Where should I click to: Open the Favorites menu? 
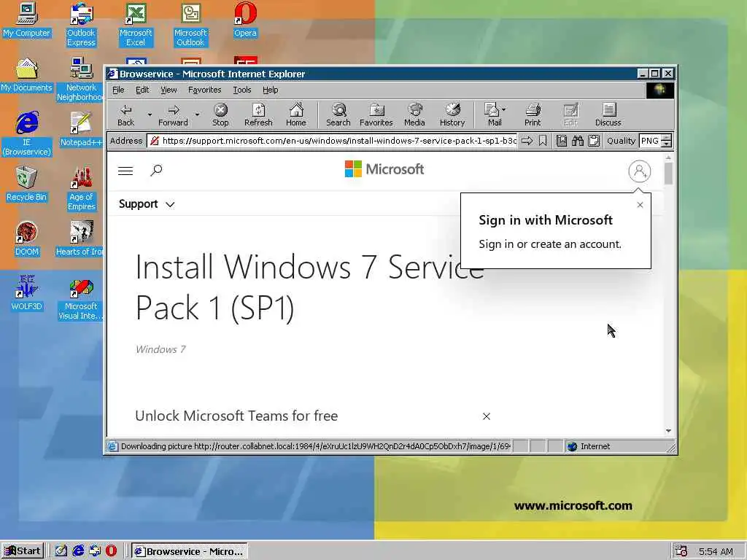[204, 90]
